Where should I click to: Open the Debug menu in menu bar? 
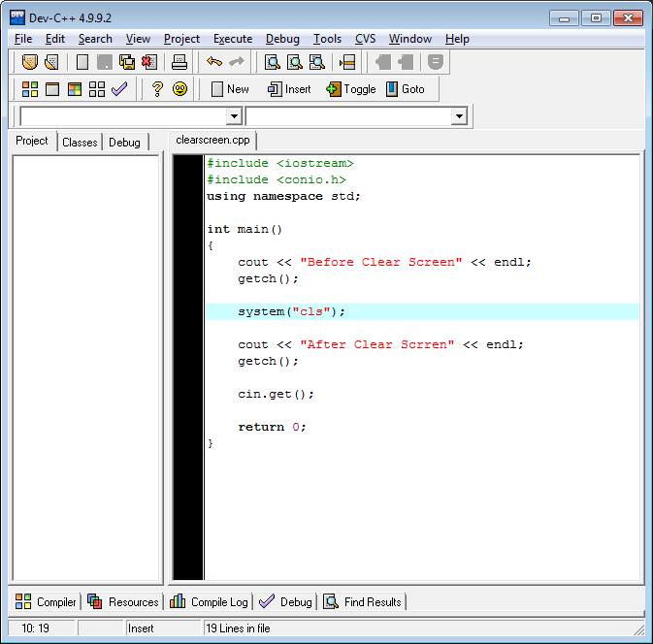tap(282, 39)
